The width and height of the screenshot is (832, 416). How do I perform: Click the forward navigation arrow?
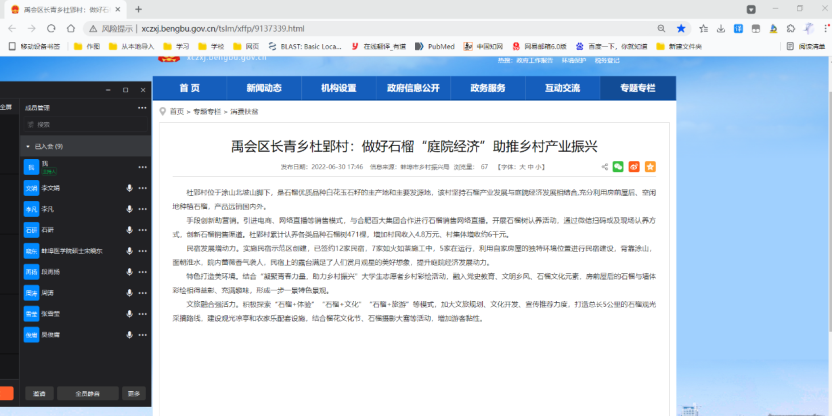tap(32, 29)
